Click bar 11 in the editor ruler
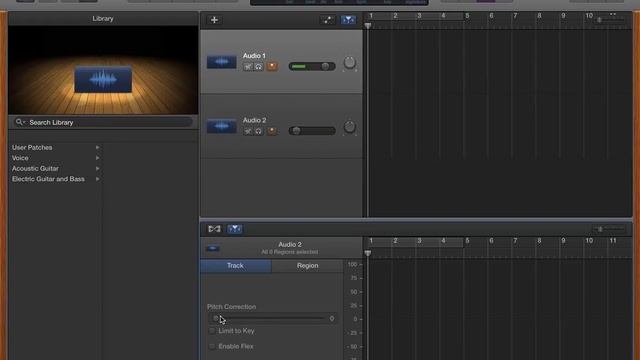The width and height of the screenshot is (640, 360). coord(613,241)
